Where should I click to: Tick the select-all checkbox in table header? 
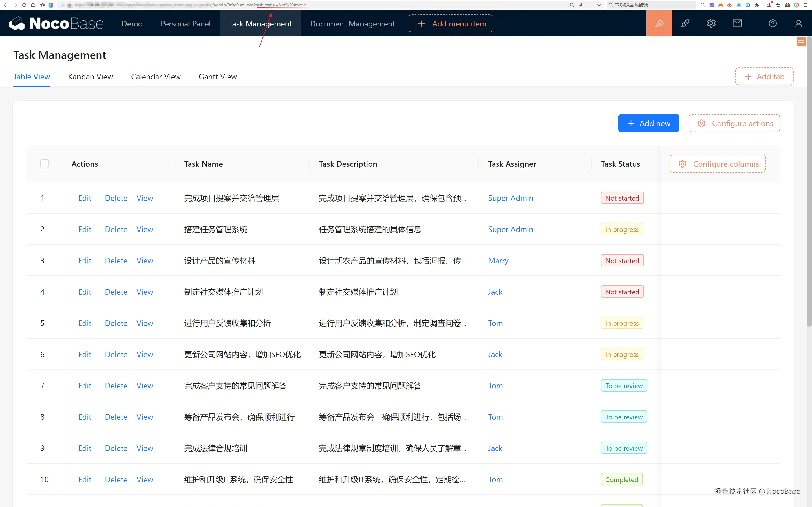pyautogui.click(x=44, y=164)
